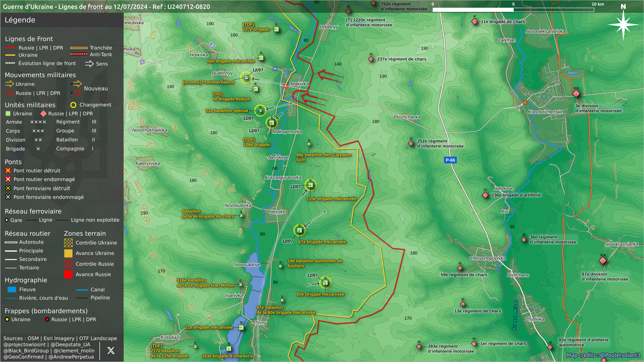The image size is (644, 362).
Task: Click the map title reference U240712-0820
Action: (x=189, y=7)
